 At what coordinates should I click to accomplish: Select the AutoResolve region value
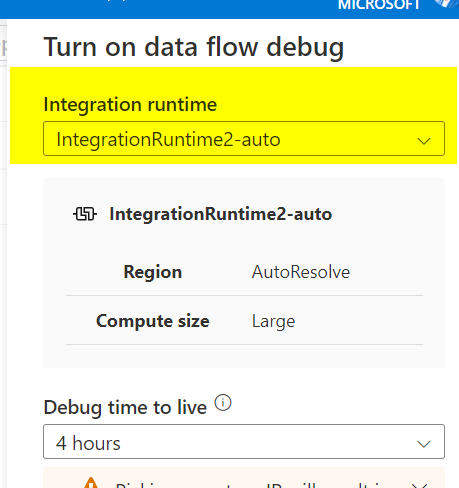(x=301, y=272)
